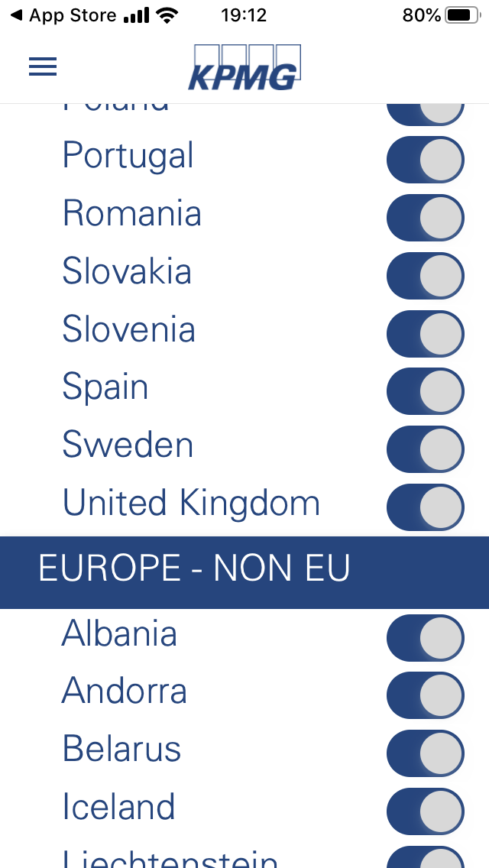The height and width of the screenshot is (868, 489).
Task: Select the Portugal country label
Action: (128, 156)
